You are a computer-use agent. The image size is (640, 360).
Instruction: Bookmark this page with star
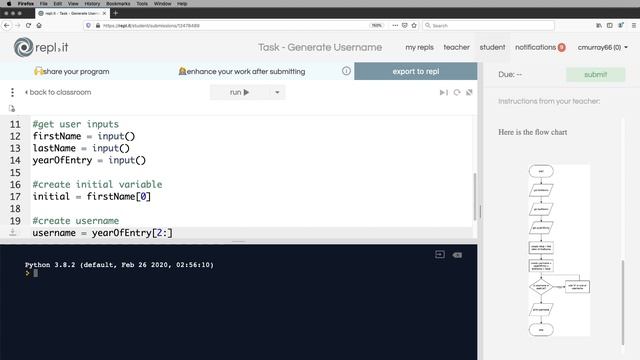(414, 25)
